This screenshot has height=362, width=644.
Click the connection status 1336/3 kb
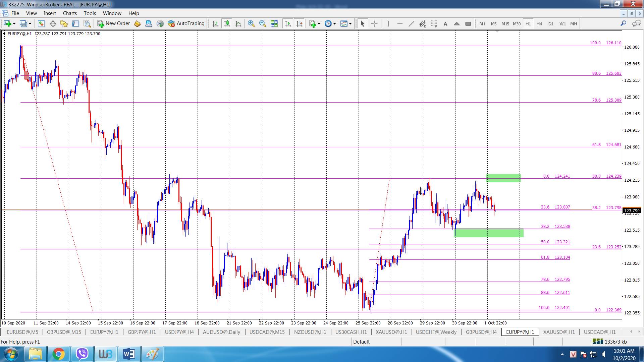(610, 342)
